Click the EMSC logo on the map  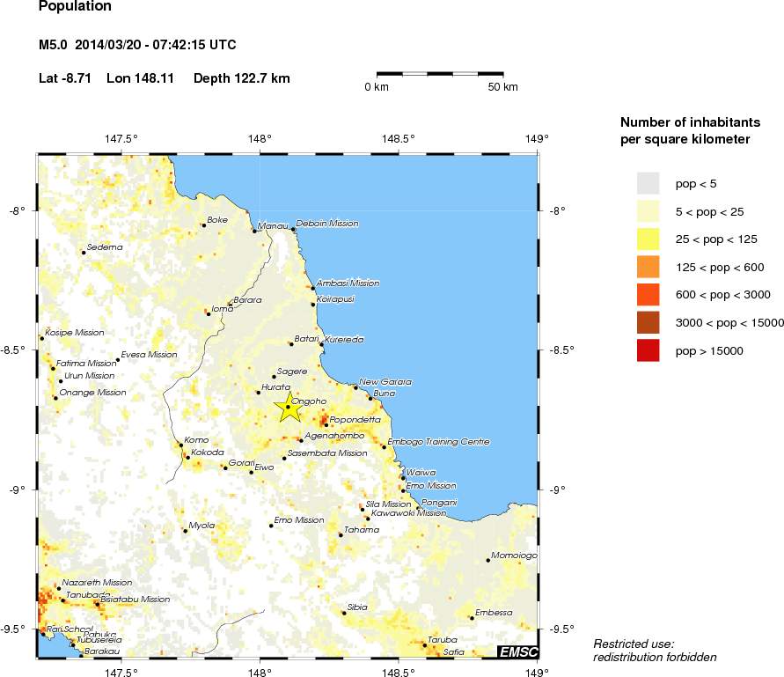point(517,651)
